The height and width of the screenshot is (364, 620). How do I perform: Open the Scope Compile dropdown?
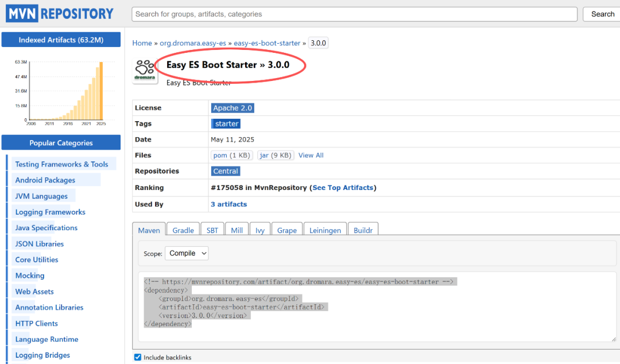point(187,253)
